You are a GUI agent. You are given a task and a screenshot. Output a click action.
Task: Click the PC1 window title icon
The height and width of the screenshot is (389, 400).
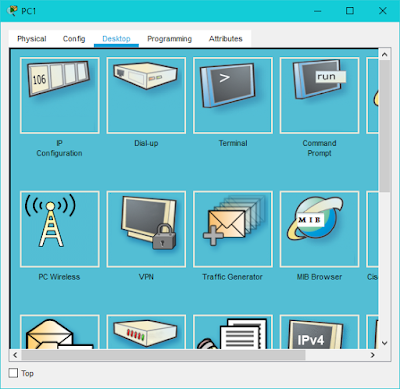point(12,11)
